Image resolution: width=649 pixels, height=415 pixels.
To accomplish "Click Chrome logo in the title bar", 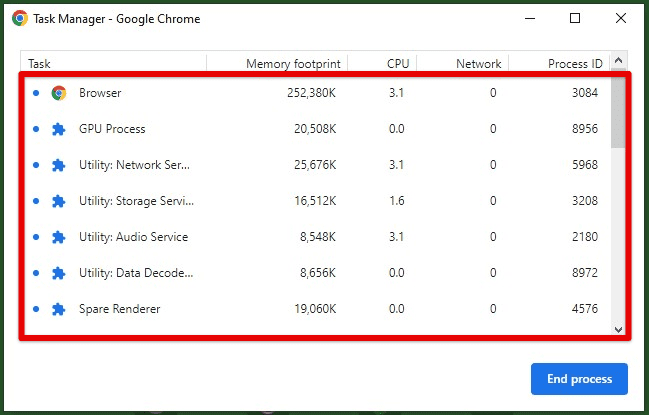I will [x=20, y=19].
